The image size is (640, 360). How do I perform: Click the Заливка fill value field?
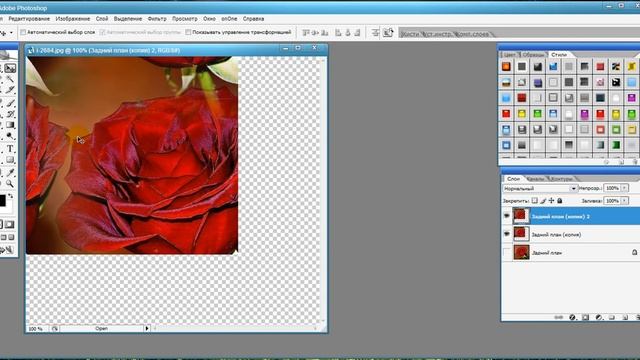[612, 200]
